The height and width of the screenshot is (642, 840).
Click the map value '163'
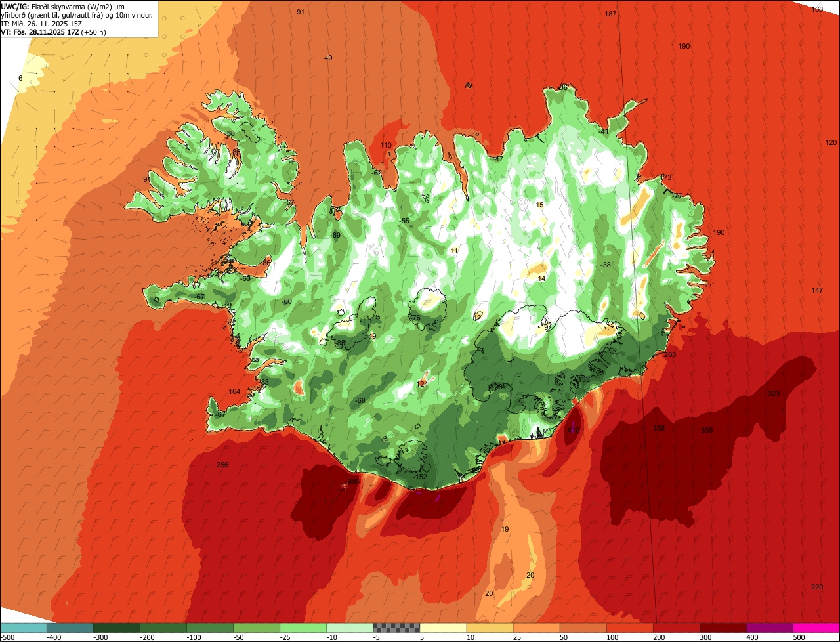coord(817,9)
